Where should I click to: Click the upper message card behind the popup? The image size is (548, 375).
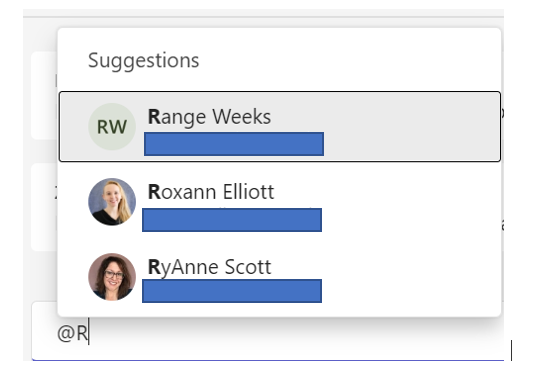[44, 95]
